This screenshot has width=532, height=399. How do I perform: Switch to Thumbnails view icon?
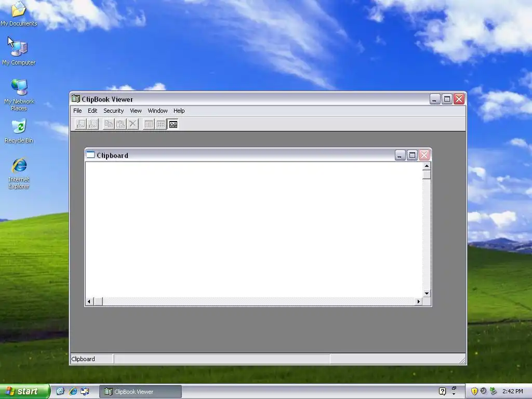pos(161,124)
